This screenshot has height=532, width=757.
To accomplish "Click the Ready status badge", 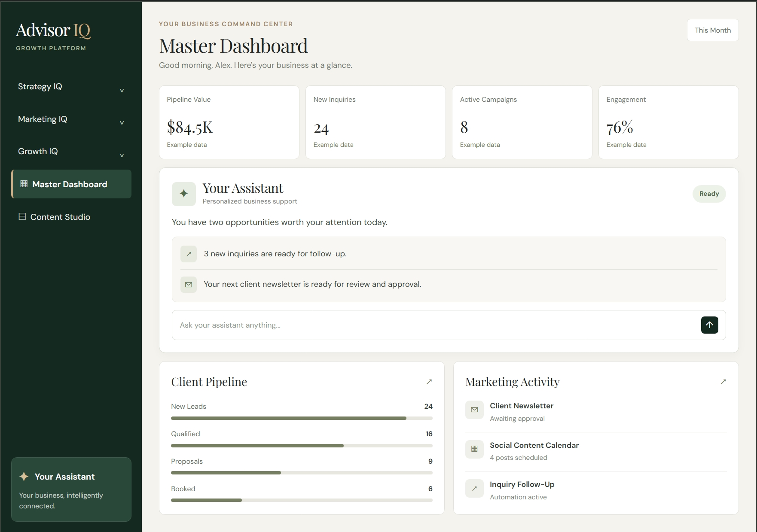I will (x=709, y=194).
